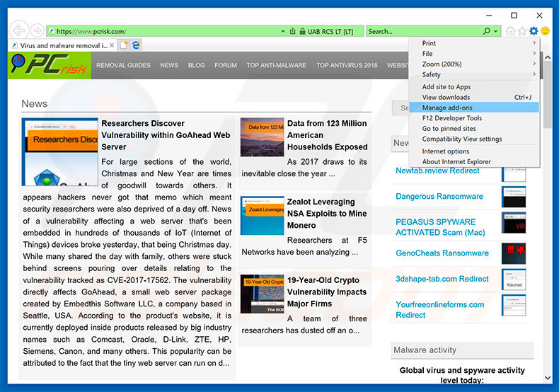Click the scrollbar down arrow
Screen dimensions: 559x392
(x=548, y=377)
